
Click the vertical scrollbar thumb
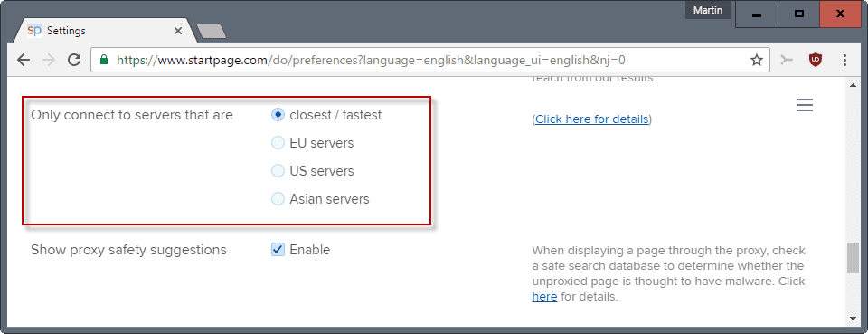853,258
